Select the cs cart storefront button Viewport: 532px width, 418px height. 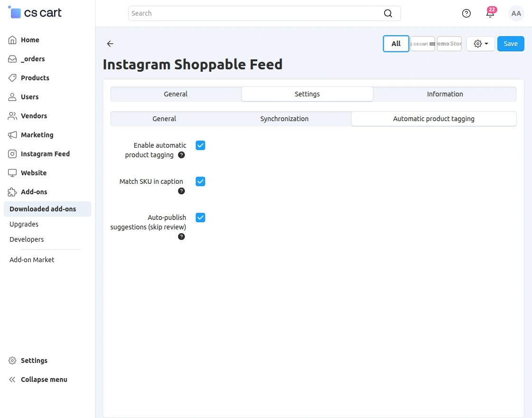[x=422, y=43]
